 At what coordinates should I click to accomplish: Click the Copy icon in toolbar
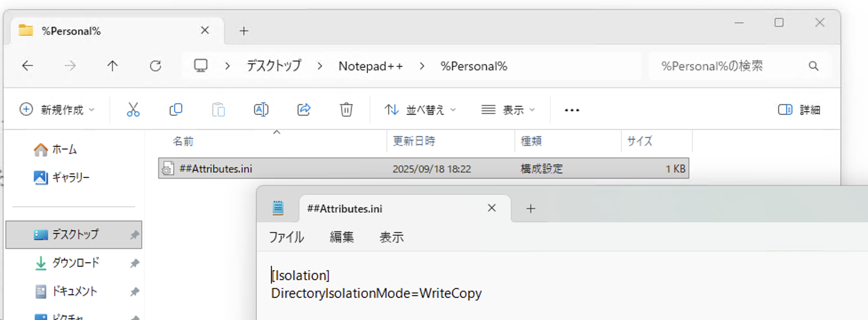[x=175, y=110]
